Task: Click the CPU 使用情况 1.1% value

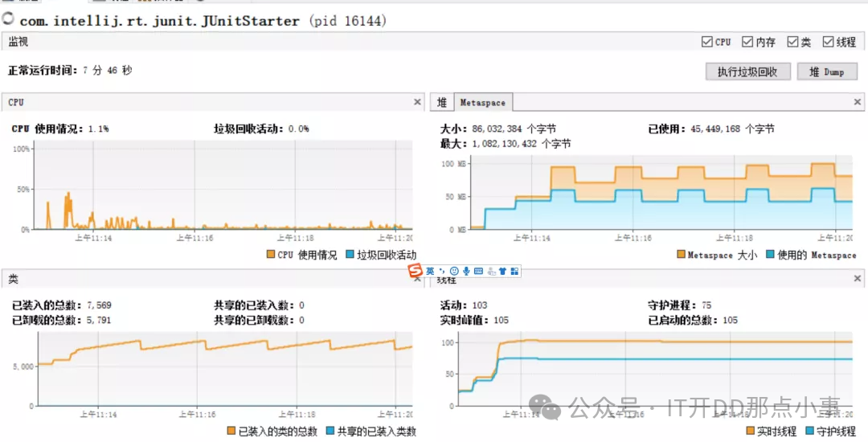Action: click(x=59, y=129)
